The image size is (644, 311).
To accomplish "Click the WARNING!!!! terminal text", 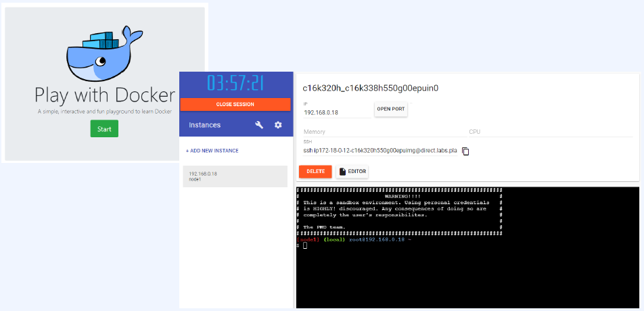I will (402, 197).
